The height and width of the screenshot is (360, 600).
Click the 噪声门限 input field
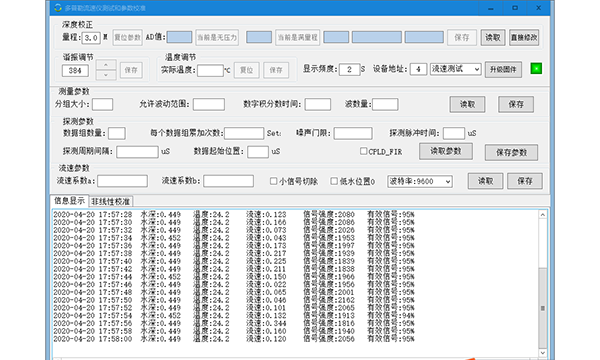click(353, 133)
